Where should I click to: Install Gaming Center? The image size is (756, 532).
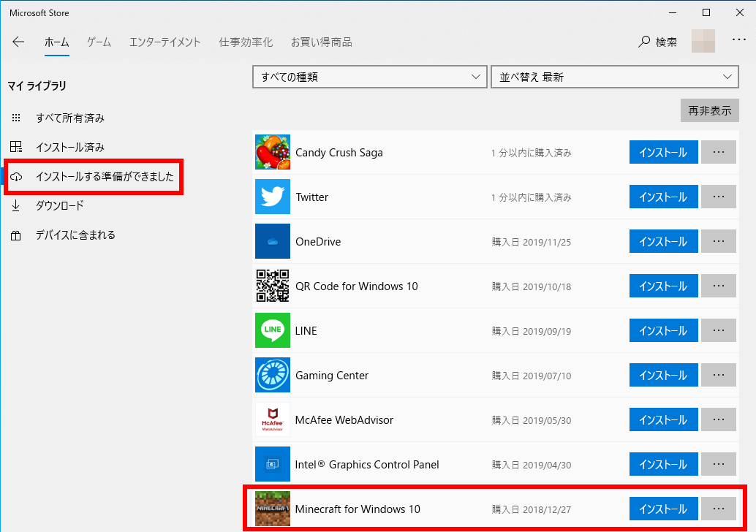[x=663, y=375]
